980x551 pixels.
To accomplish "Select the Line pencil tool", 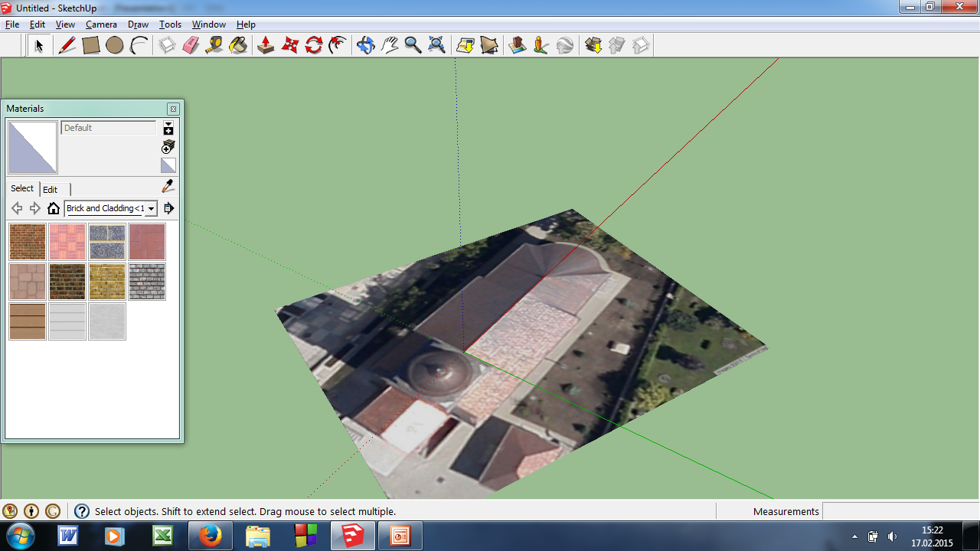I will (67, 46).
